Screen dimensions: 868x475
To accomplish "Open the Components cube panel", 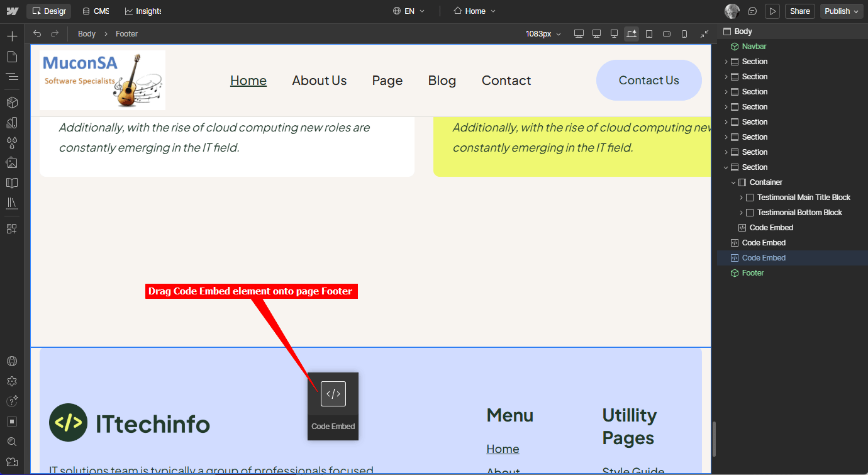I will [12, 103].
